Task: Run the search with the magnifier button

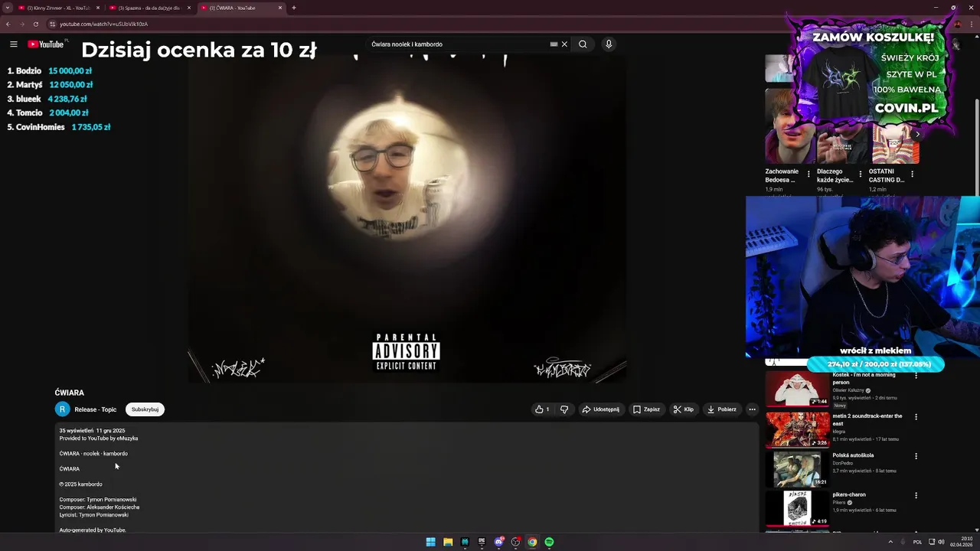Action: [583, 44]
